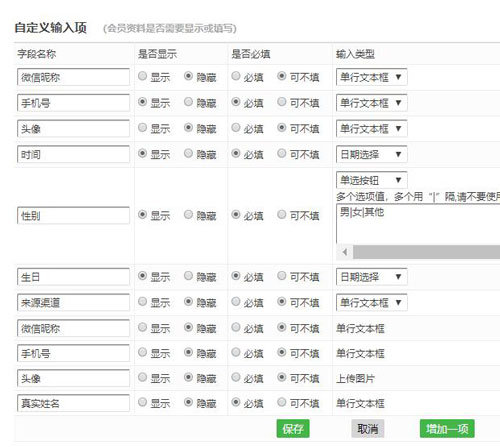Image resolution: width=500 pixels, height=447 pixels.
Task: Open the 日期选择 dropdown in the 生日 row
Action: tap(372, 277)
